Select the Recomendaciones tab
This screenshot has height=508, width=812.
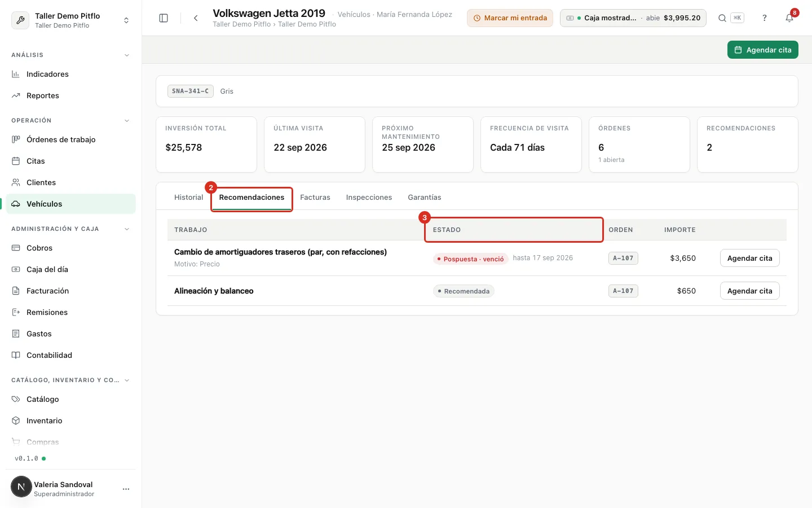251,198
